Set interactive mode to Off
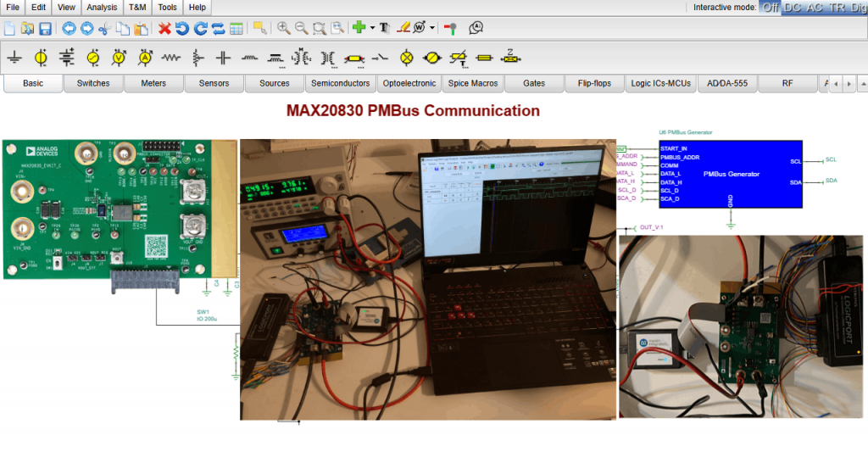This screenshot has width=868, height=474. pyautogui.click(x=770, y=7)
